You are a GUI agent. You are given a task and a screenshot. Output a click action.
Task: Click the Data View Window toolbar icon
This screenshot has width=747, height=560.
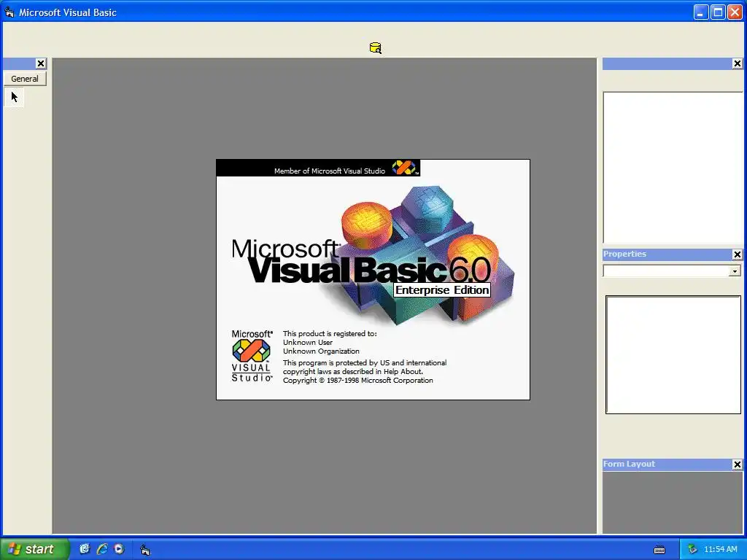pos(376,48)
